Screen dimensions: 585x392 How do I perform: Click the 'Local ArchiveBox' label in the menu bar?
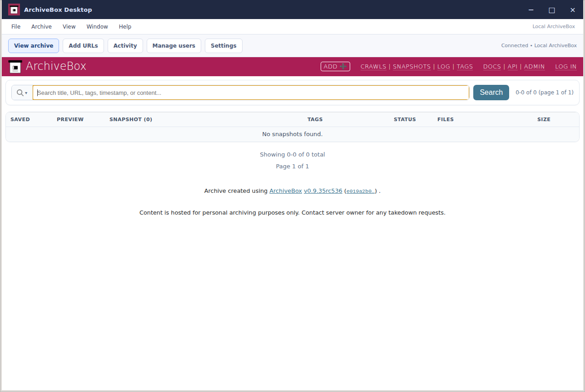[554, 27]
